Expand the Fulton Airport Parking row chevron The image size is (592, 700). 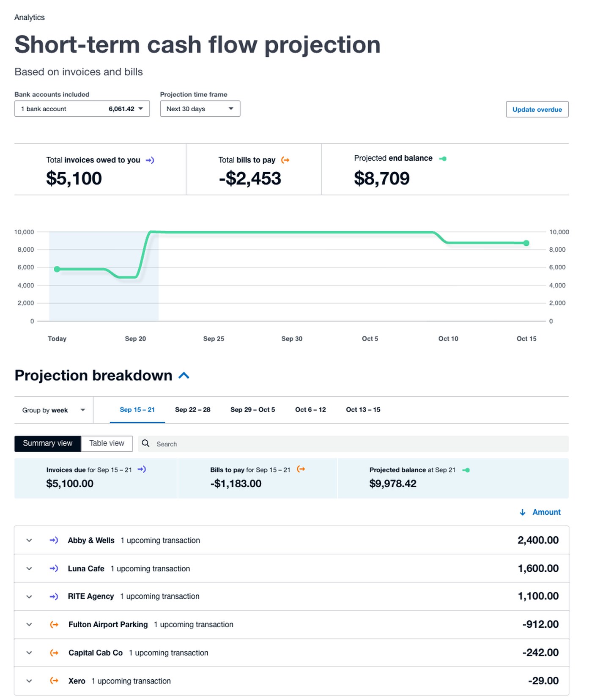(29, 624)
